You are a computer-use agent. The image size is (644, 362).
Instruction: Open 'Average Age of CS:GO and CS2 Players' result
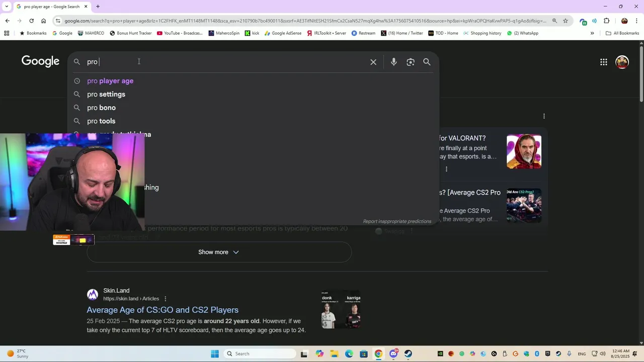pos(163,310)
